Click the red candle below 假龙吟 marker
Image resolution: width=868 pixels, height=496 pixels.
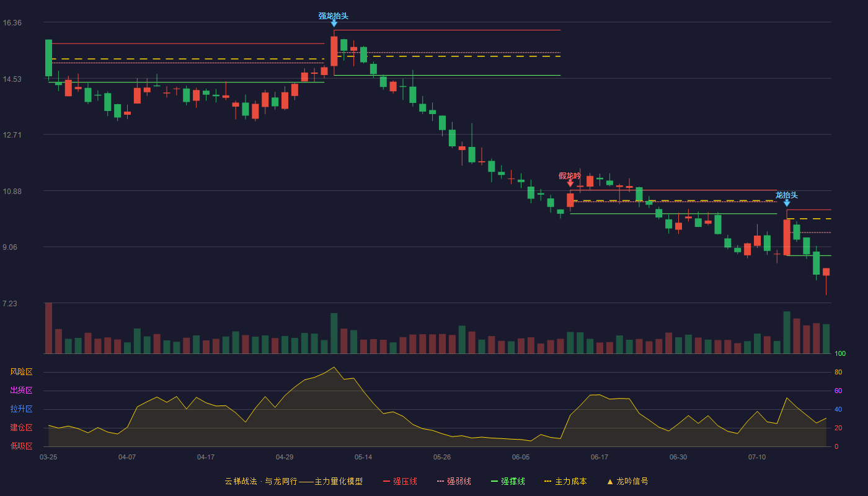click(570, 200)
